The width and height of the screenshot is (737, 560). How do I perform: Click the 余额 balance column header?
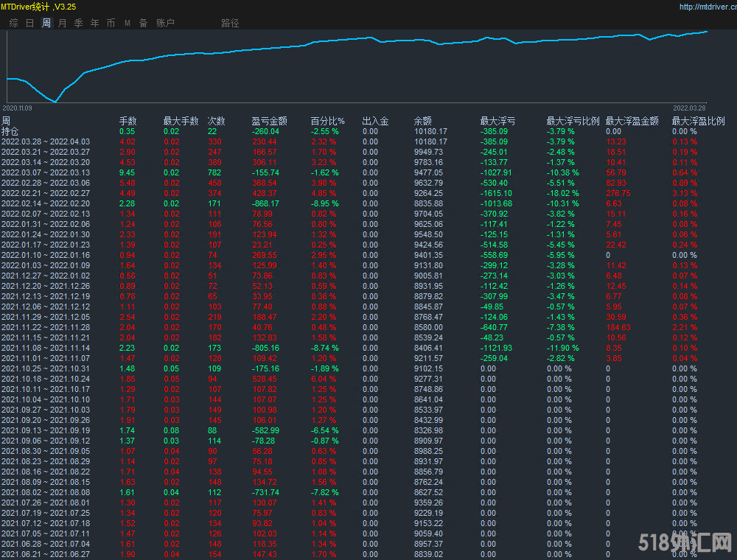pos(422,121)
